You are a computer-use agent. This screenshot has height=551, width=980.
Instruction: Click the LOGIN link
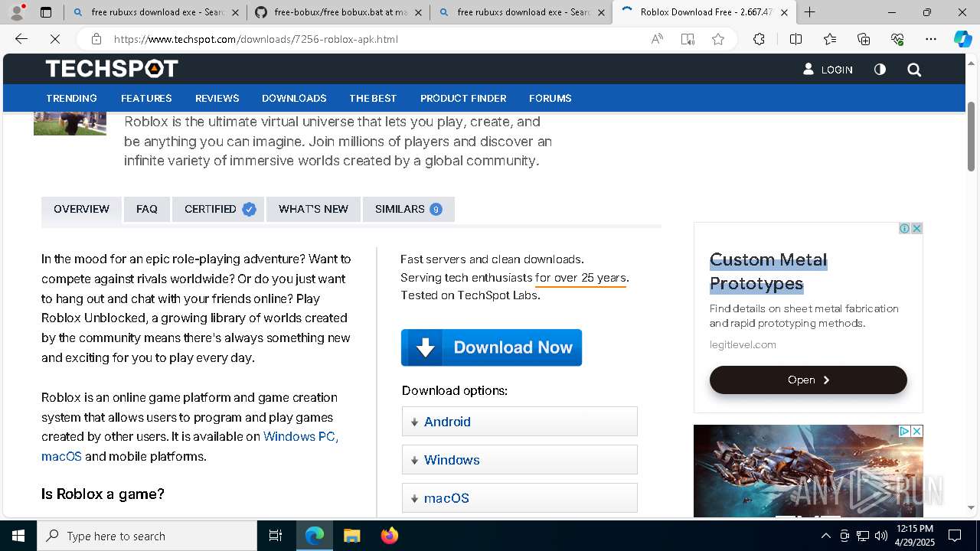[x=828, y=70]
